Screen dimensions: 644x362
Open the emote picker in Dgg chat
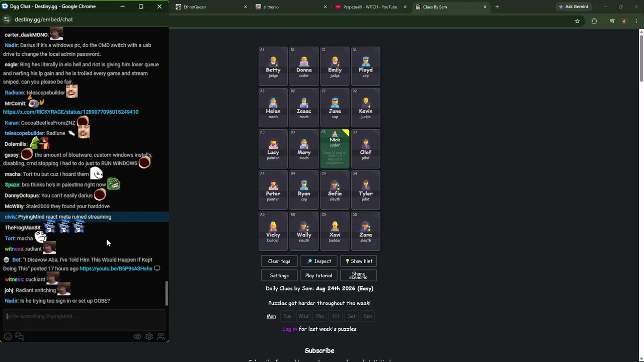coord(8,336)
